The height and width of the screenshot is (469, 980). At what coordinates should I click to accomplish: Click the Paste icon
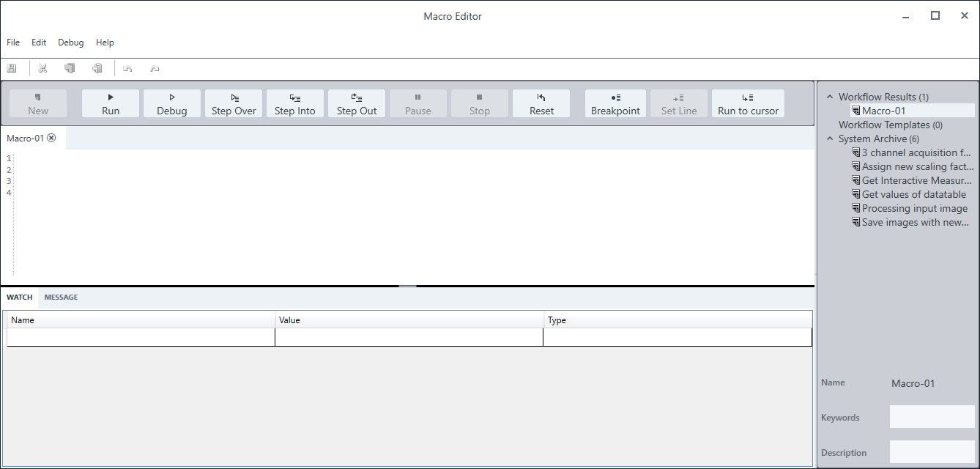pyautogui.click(x=97, y=67)
